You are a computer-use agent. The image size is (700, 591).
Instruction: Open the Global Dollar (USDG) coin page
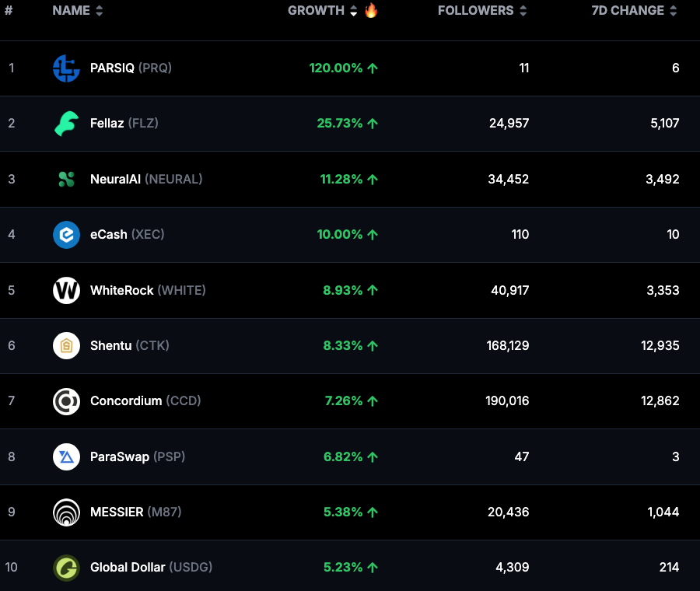point(151,568)
